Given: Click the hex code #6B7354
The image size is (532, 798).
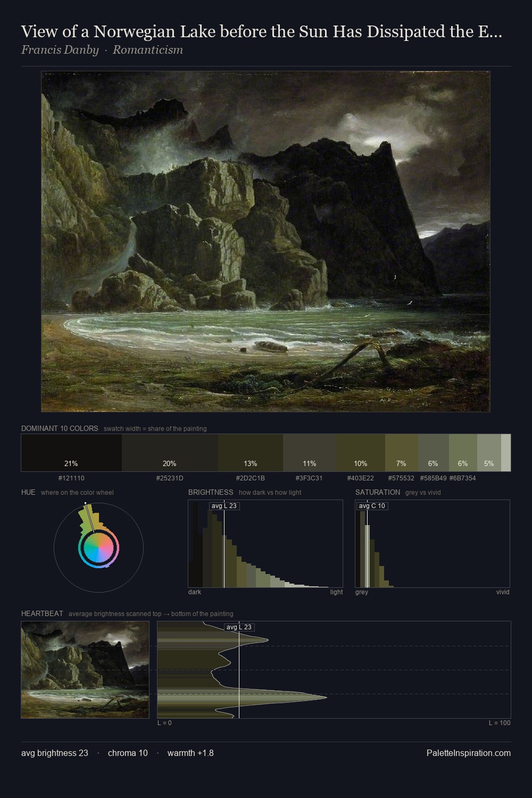Looking at the screenshot, I should (x=463, y=478).
